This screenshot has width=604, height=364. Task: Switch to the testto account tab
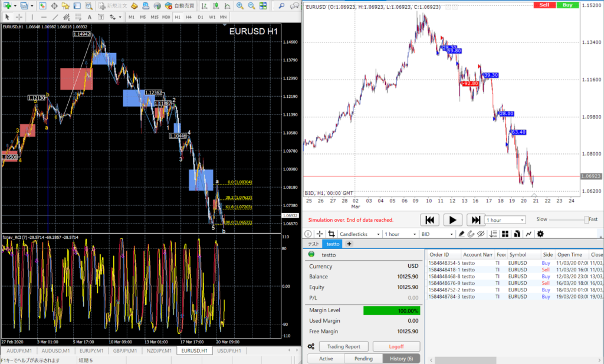coord(333,244)
